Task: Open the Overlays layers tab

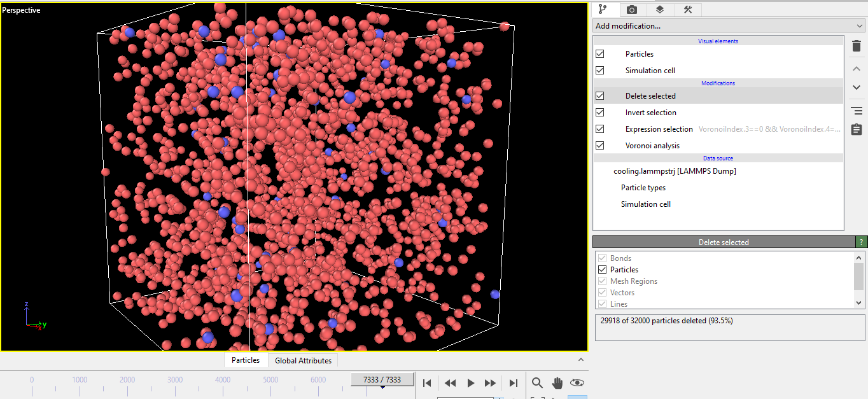Action: click(x=660, y=9)
